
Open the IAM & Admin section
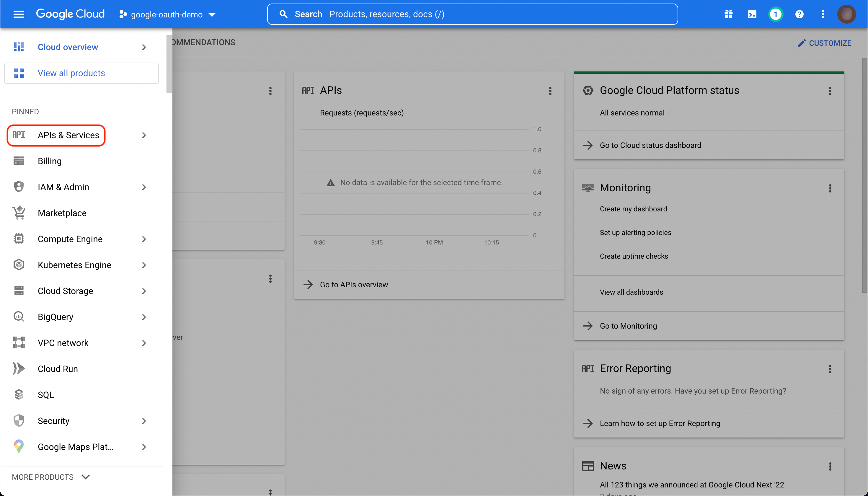(63, 187)
